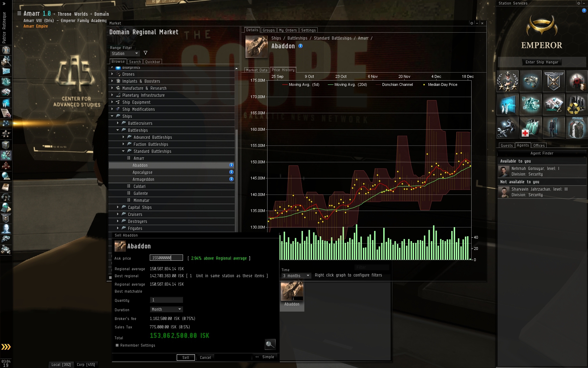Open the Local [392] chat channel

(x=61, y=364)
